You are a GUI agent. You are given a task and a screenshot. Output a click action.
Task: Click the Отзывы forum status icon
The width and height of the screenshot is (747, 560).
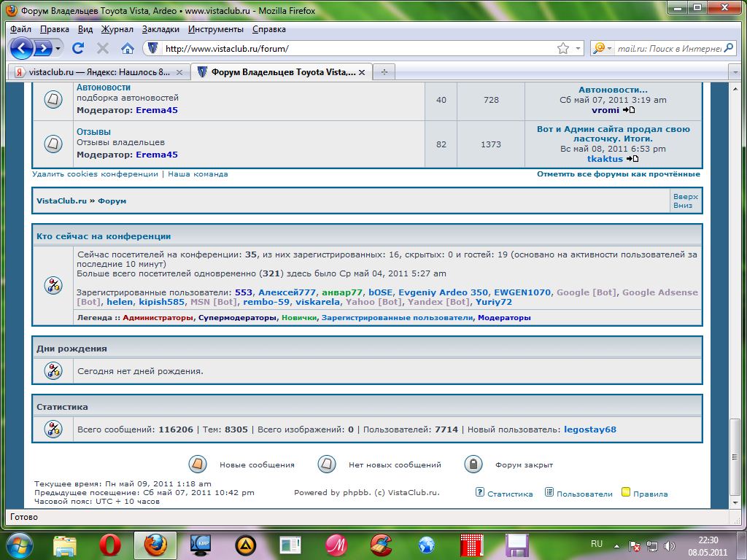click(x=53, y=144)
